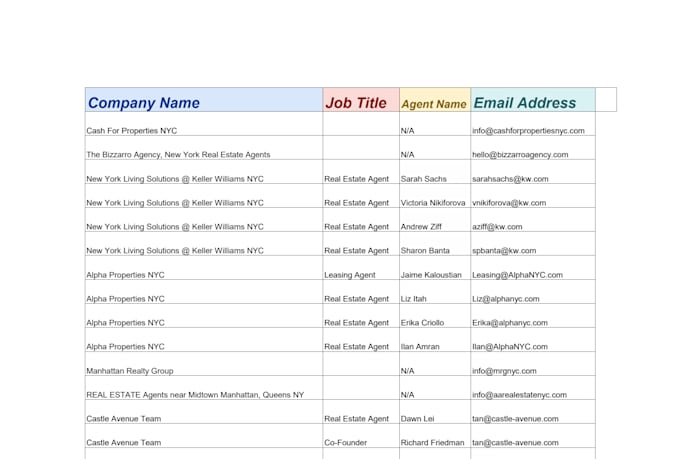Select REAL ESTATE Agents near Midtown Manhattan cell

[204, 387]
